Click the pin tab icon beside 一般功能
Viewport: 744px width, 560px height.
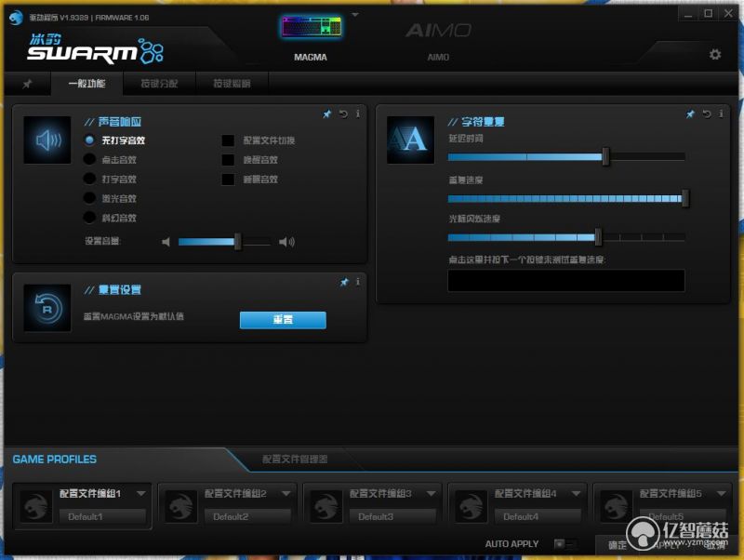27,84
